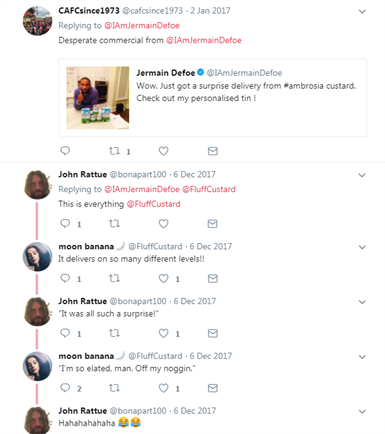Like the 'Off my noggin' tweet
Image resolution: width=385 pixels, height=434 pixels.
pos(163,388)
